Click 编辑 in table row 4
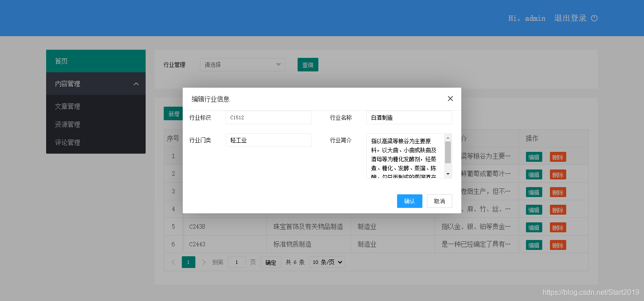Screen dimensions: 644x301 pyautogui.click(x=534, y=210)
